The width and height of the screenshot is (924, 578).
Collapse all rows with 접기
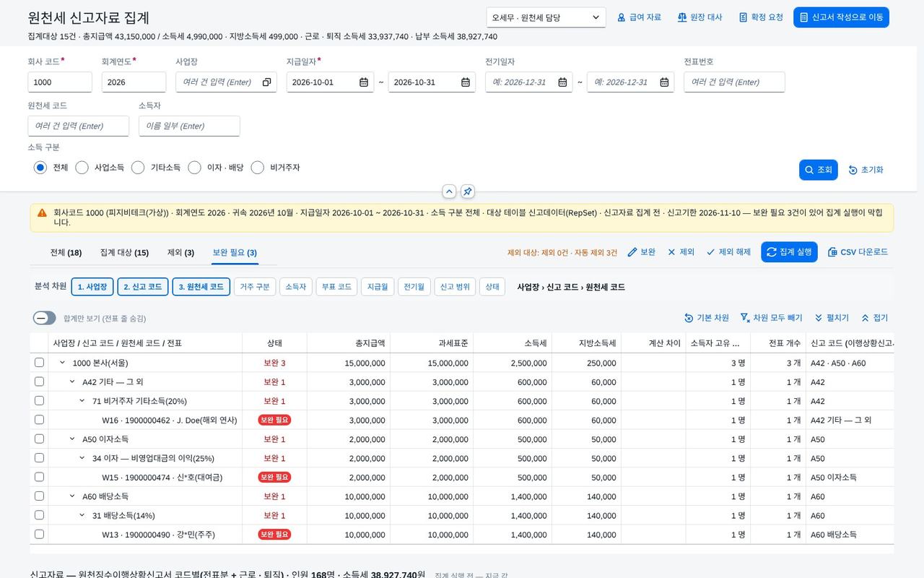(874, 318)
